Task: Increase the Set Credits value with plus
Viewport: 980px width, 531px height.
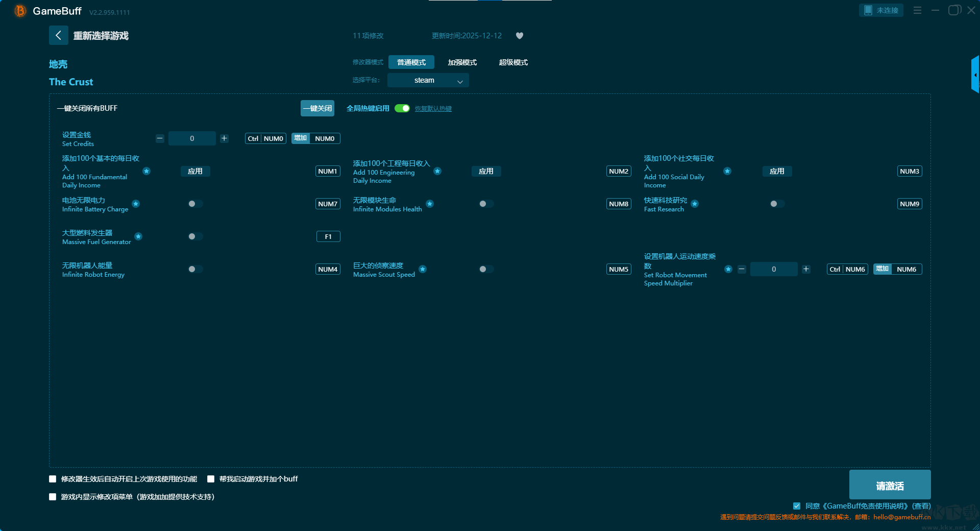Action: point(224,138)
